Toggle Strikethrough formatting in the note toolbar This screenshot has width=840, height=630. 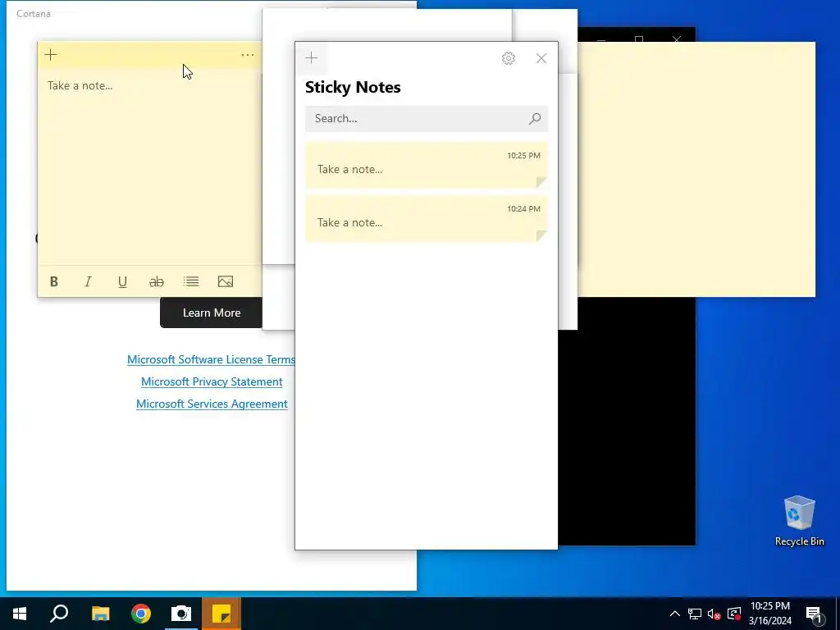click(x=157, y=282)
